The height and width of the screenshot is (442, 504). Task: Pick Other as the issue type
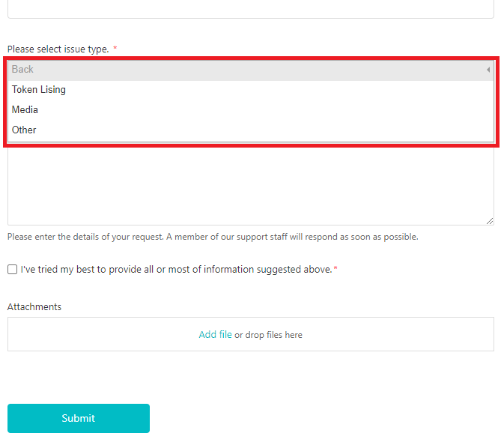coord(24,130)
